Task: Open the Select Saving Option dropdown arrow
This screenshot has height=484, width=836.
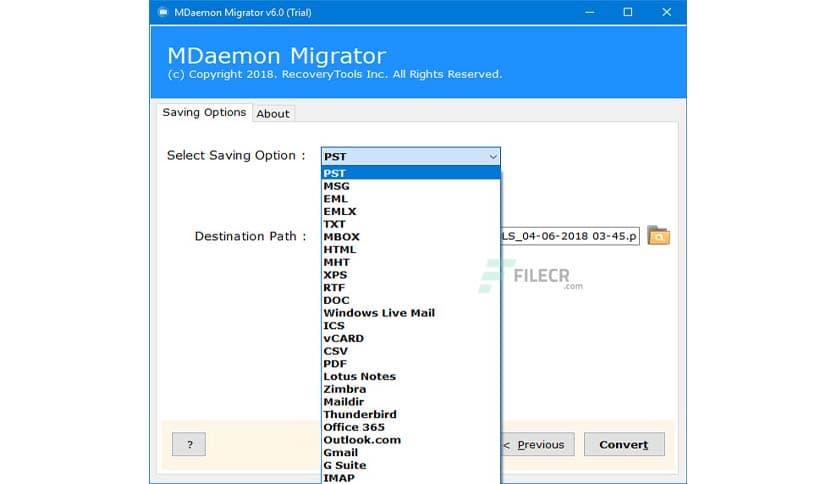Action: (493, 156)
